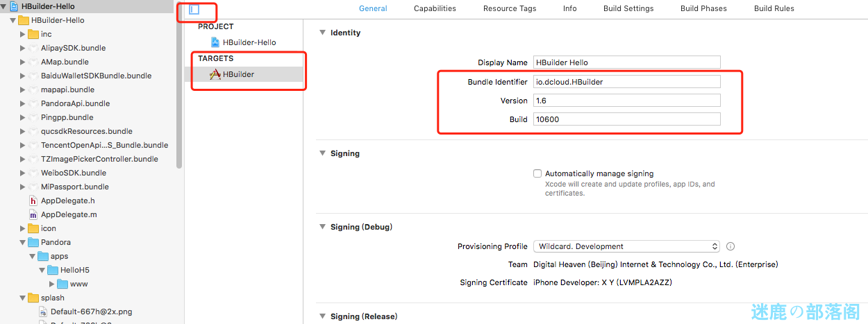This screenshot has height=324, width=868.
Task: Select TencentOpenApi...S_Bundle.bundle in navigator
Action: 104,145
